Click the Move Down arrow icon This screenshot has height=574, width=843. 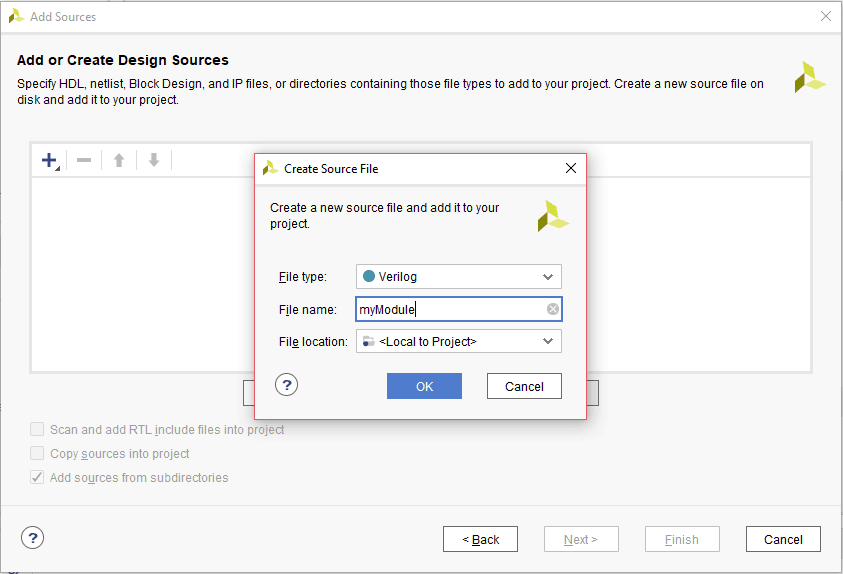coord(154,160)
